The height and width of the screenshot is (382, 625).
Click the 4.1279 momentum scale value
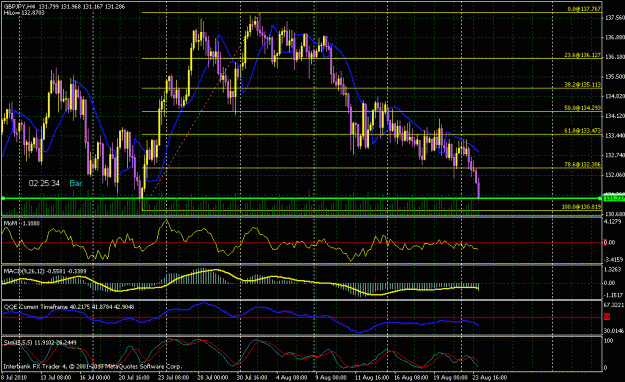click(x=613, y=222)
